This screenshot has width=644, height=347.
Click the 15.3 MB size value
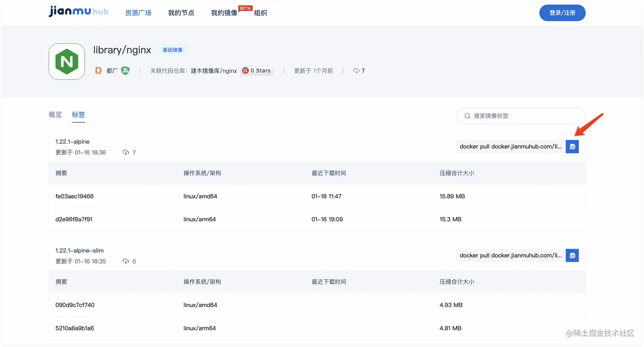click(x=451, y=220)
